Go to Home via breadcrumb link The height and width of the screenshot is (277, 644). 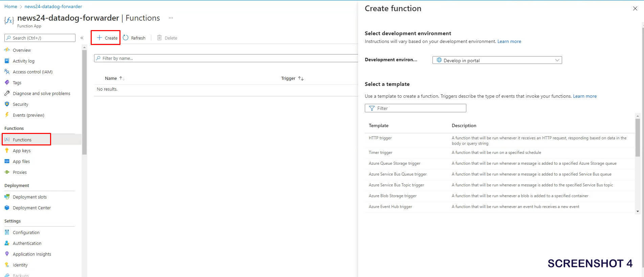point(11,6)
